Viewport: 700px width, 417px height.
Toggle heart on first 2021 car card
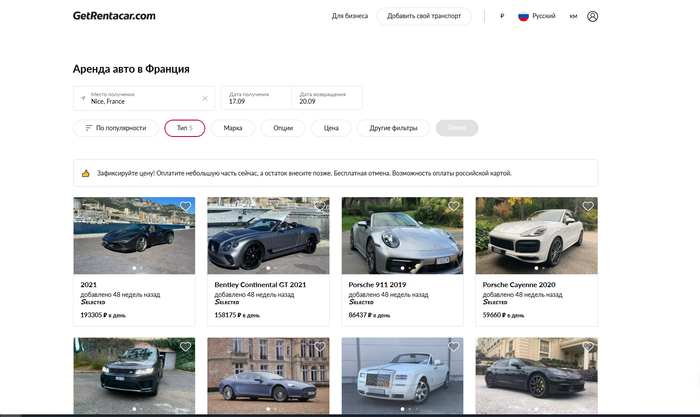[185, 207]
